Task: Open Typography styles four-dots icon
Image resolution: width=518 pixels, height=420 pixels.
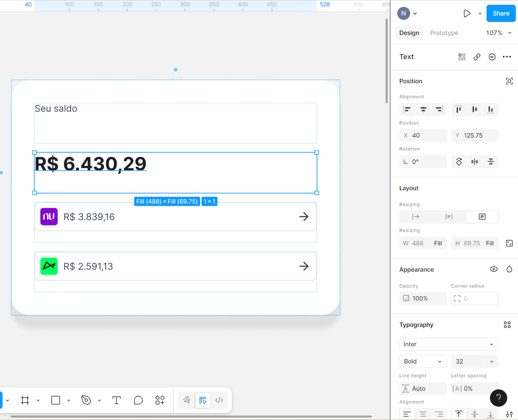Action: [x=507, y=325]
